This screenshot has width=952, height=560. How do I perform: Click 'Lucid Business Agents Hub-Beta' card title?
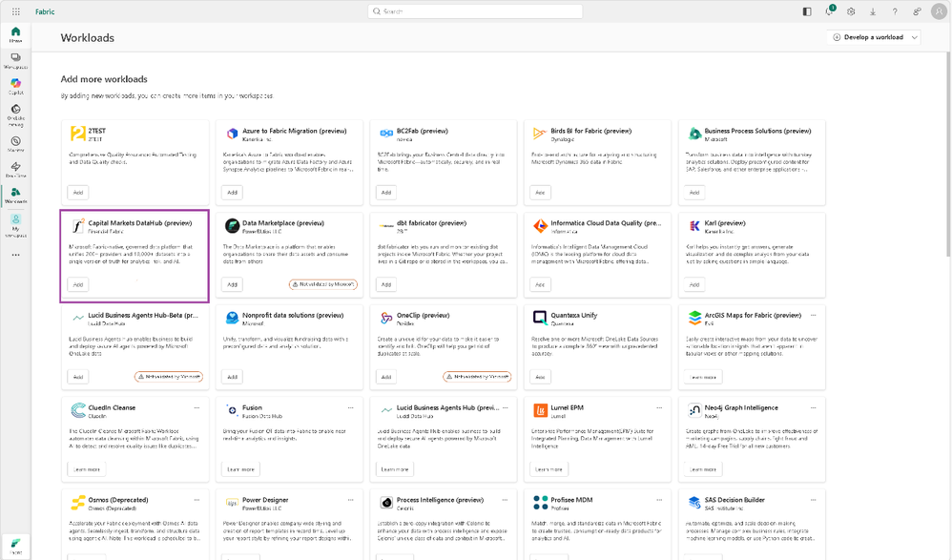[143, 315]
